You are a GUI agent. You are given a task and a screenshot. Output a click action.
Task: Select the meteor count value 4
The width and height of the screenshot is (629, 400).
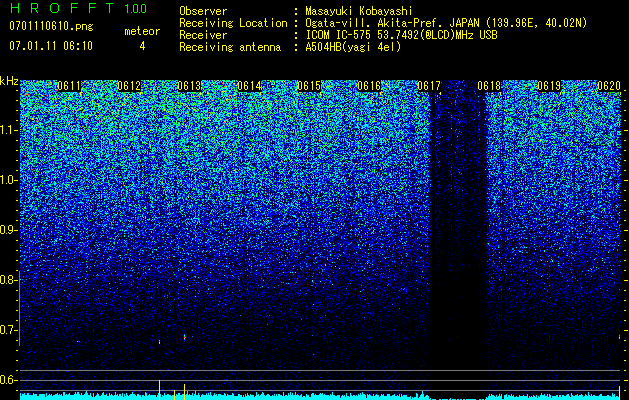click(x=142, y=46)
